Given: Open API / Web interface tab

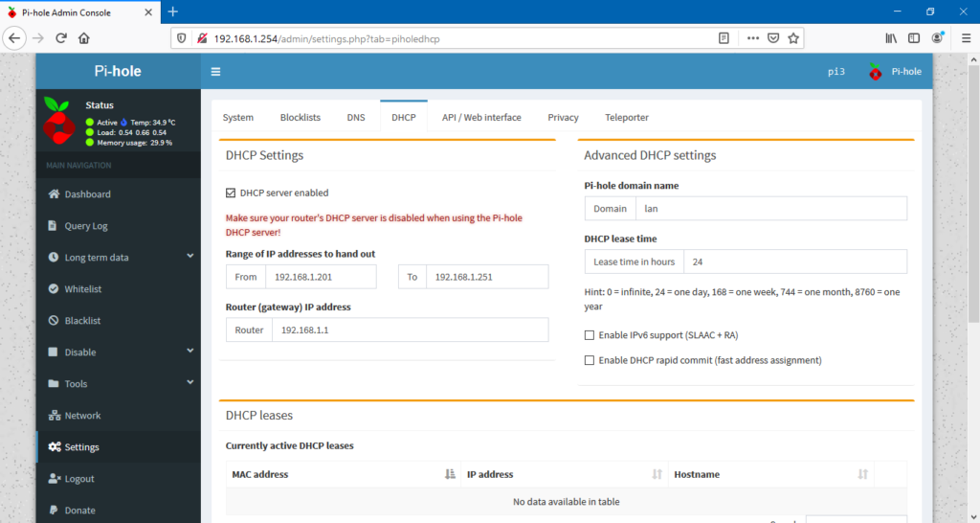Looking at the screenshot, I should [x=481, y=117].
